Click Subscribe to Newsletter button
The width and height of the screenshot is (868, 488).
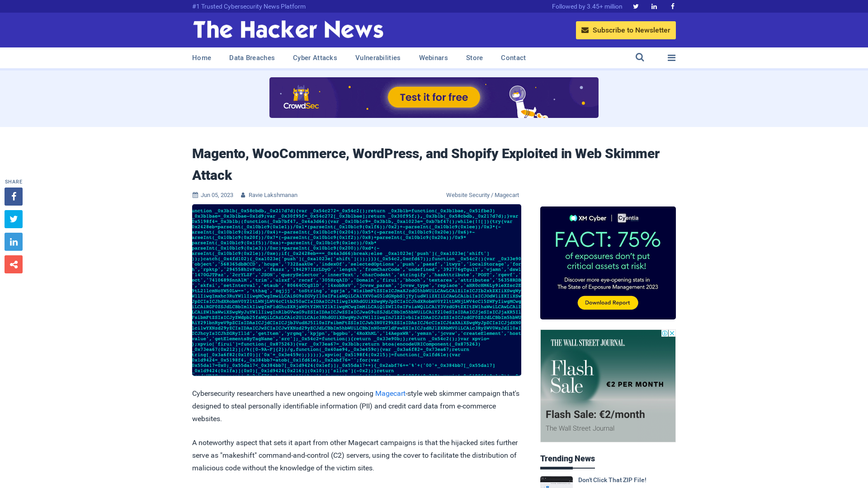[x=626, y=30]
